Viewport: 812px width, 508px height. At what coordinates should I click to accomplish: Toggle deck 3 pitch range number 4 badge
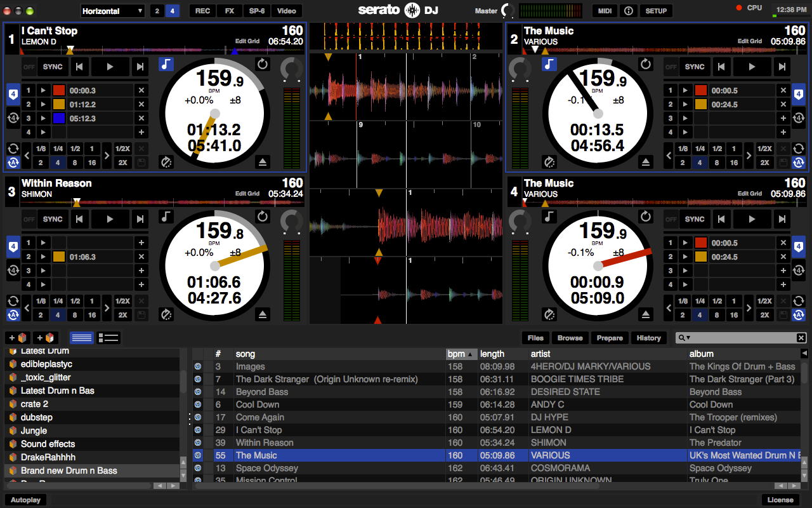13,246
